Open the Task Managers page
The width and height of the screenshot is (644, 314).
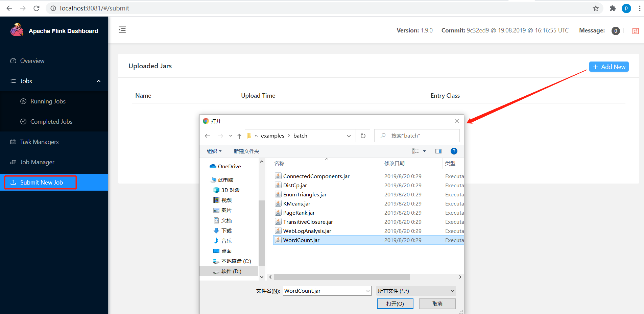[x=39, y=142]
